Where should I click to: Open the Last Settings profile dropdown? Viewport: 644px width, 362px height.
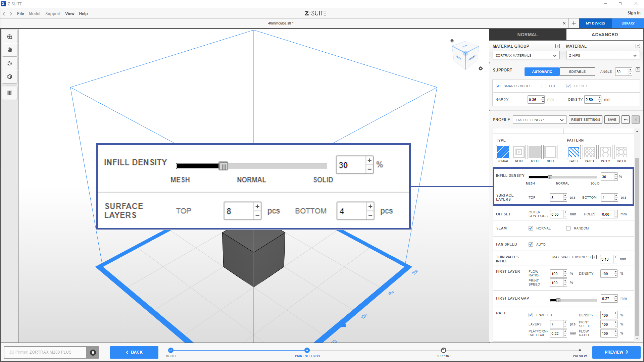click(539, 120)
